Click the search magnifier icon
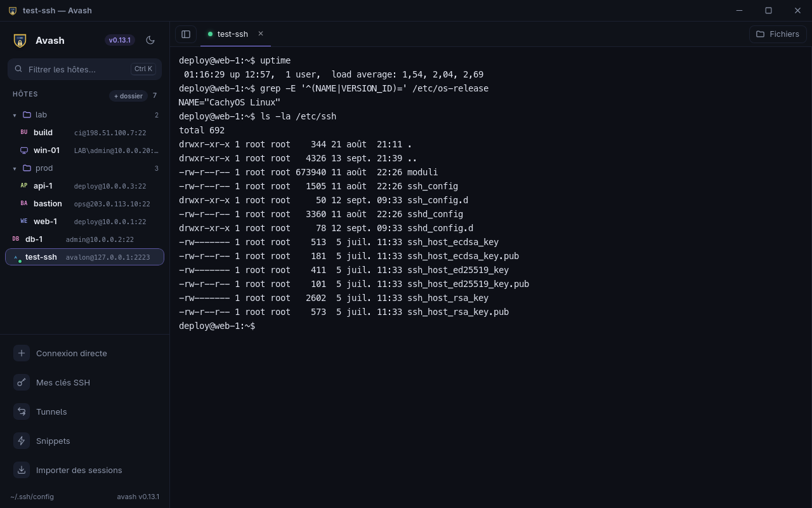The image size is (812, 508). (18, 69)
